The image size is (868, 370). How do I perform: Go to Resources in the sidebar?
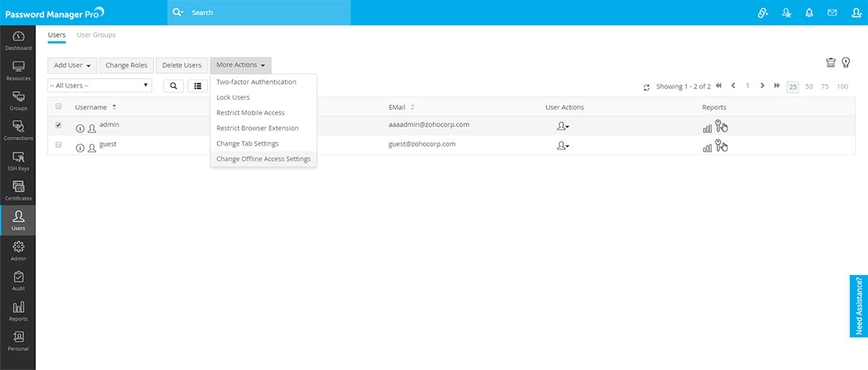[x=18, y=71]
